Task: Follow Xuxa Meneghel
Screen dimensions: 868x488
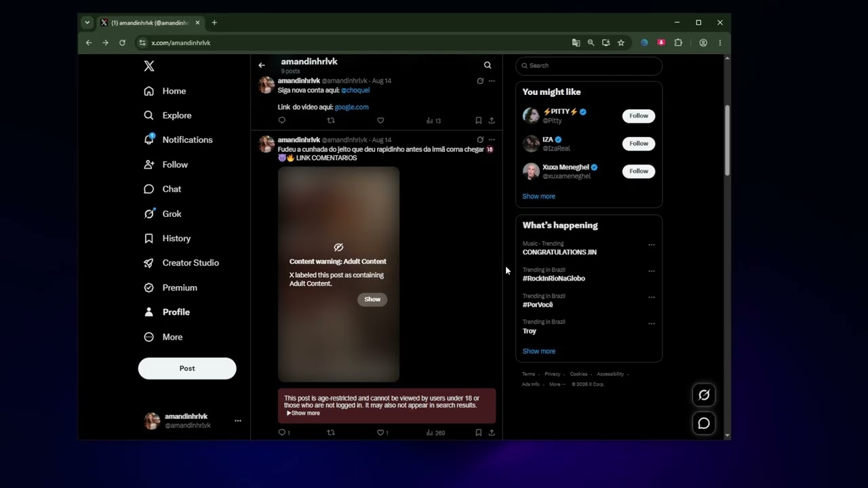Action: tap(639, 171)
